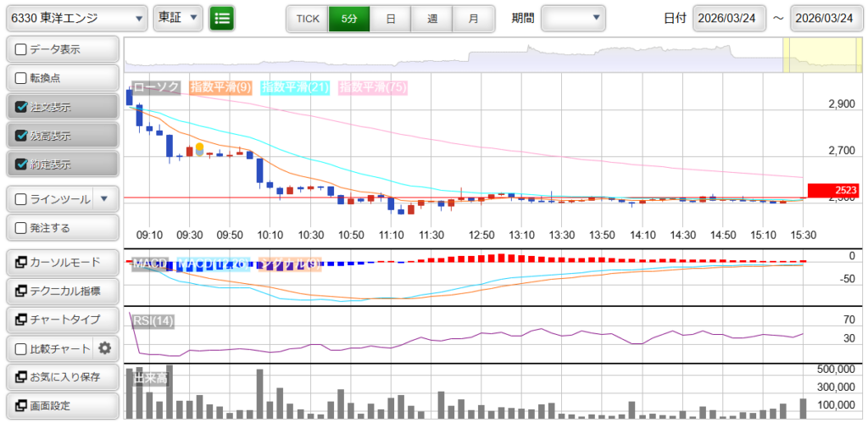Click the green list icon button
The width and height of the screenshot is (868, 423).
222,18
